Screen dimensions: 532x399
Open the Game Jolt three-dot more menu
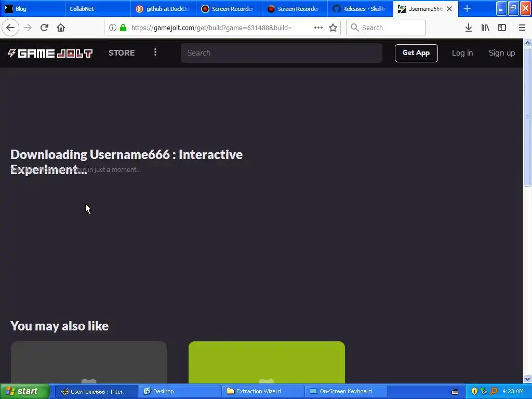[155, 52]
